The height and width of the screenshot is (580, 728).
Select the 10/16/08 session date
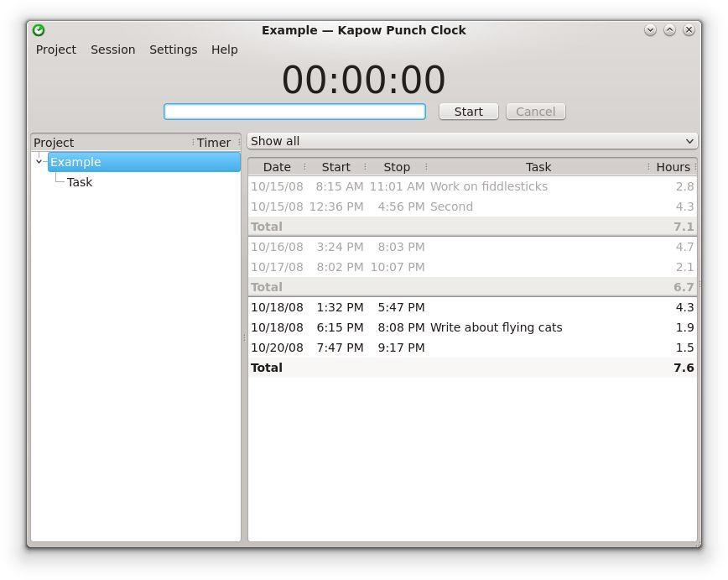coord(277,247)
